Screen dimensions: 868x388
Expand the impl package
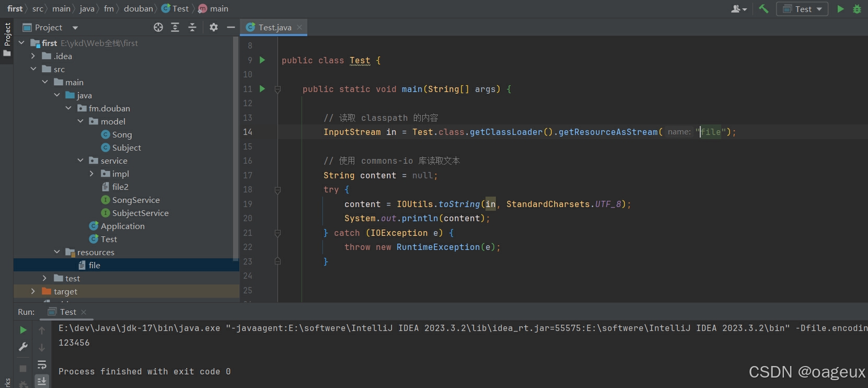coord(92,174)
